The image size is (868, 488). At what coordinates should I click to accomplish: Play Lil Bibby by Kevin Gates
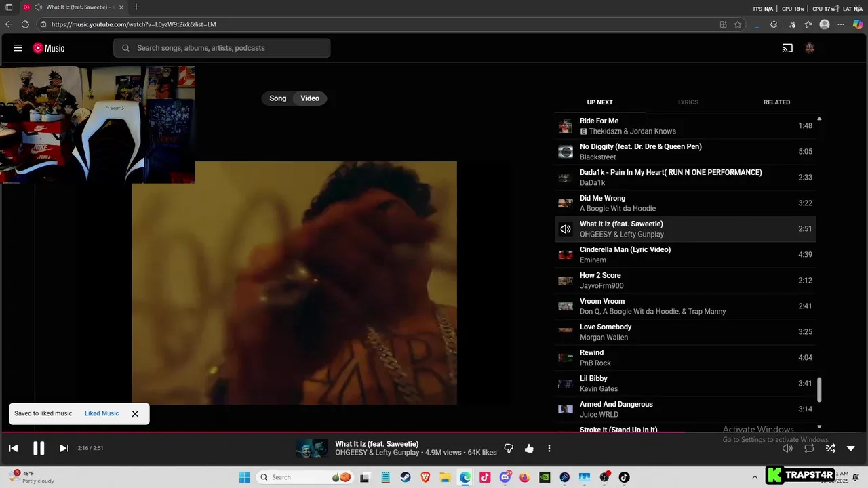pos(685,384)
